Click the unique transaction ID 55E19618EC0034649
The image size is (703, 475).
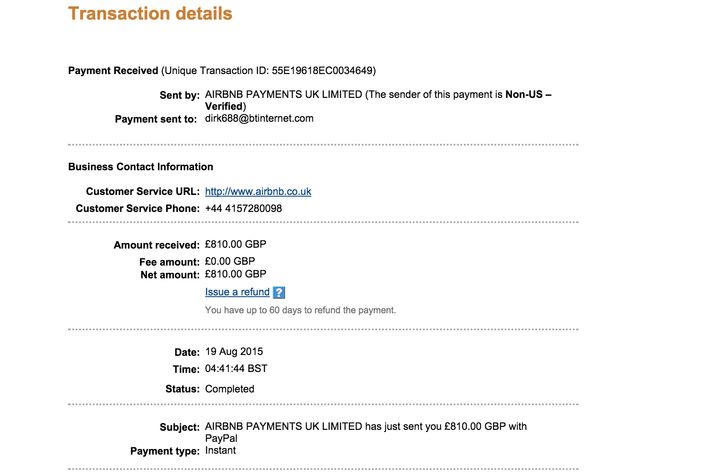[x=322, y=70]
